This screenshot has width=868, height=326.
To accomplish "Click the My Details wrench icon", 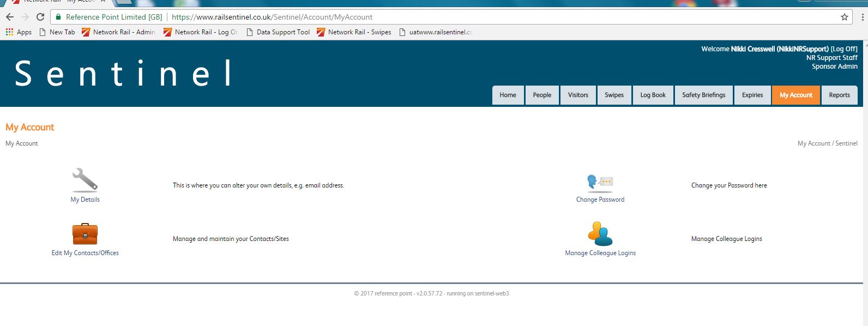I will point(85,180).
